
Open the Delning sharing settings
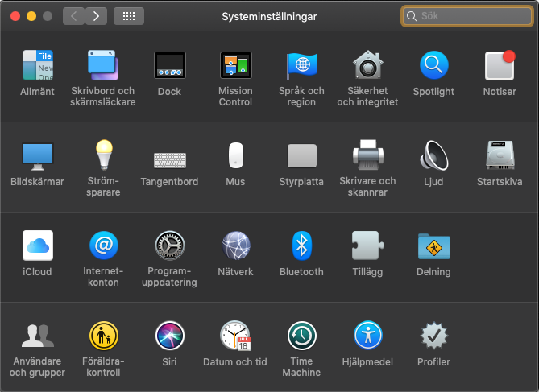click(x=433, y=246)
